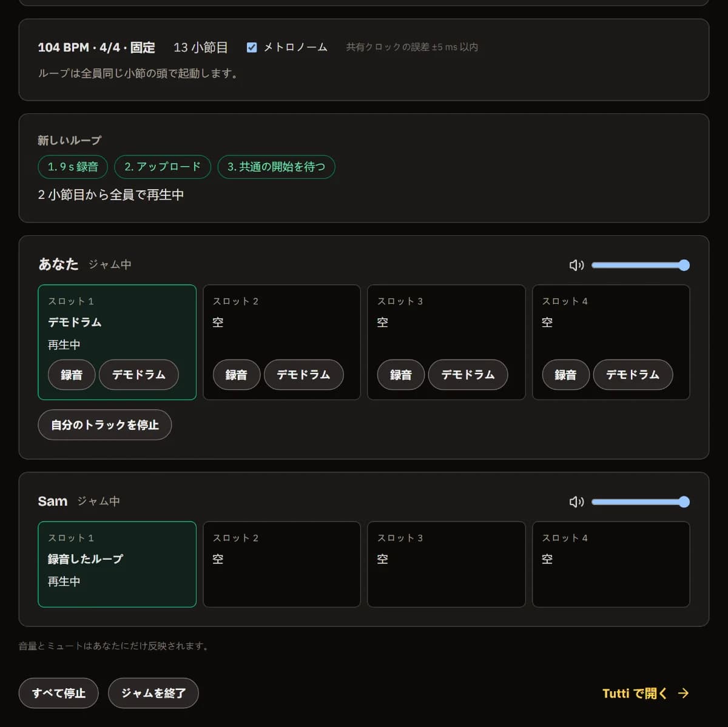
Task: Select Sam's empty スロット 4 card
Action: (611, 565)
